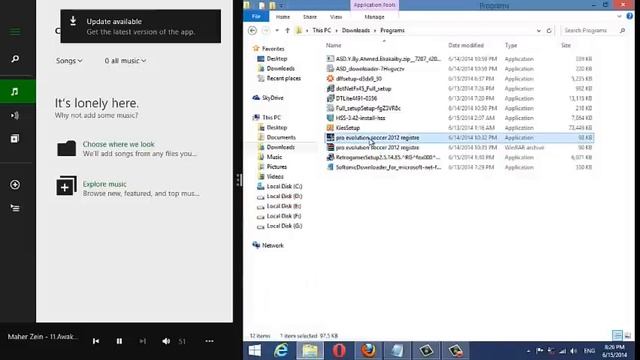The height and width of the screenshot is (360, 640).
Task: Launch Opera from taskbar
Action: [x=339, y=351]
